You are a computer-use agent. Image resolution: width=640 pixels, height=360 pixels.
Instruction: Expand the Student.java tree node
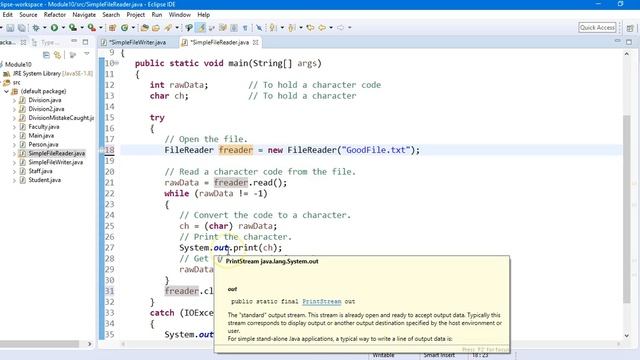tap(14, 180)
